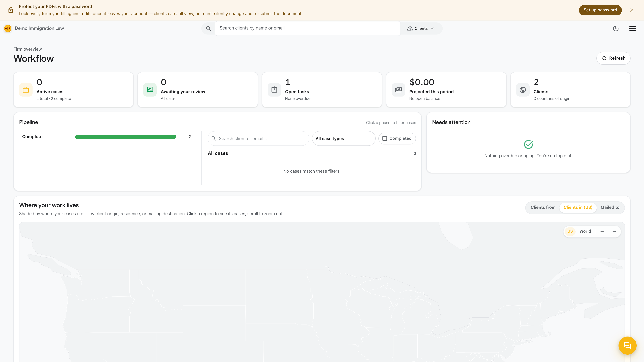
Task: Click the Complete phase count "2"
Action: (x=190, y=137)
